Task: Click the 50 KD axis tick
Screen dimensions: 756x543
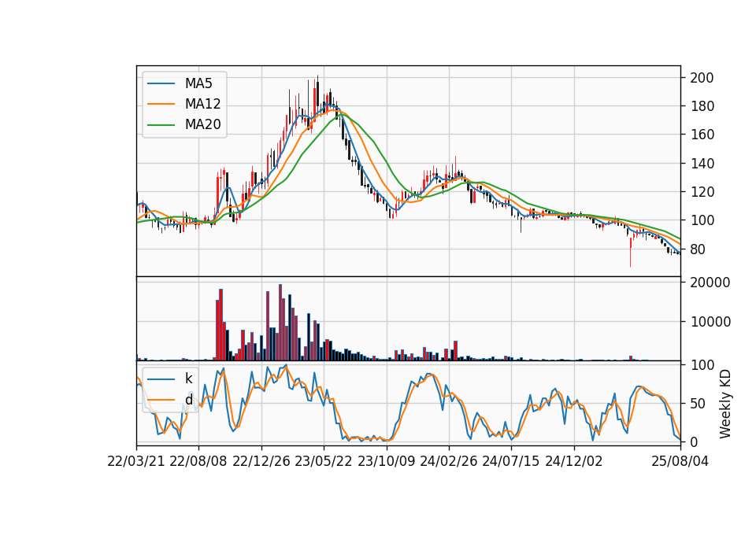Action: (699, 403)
